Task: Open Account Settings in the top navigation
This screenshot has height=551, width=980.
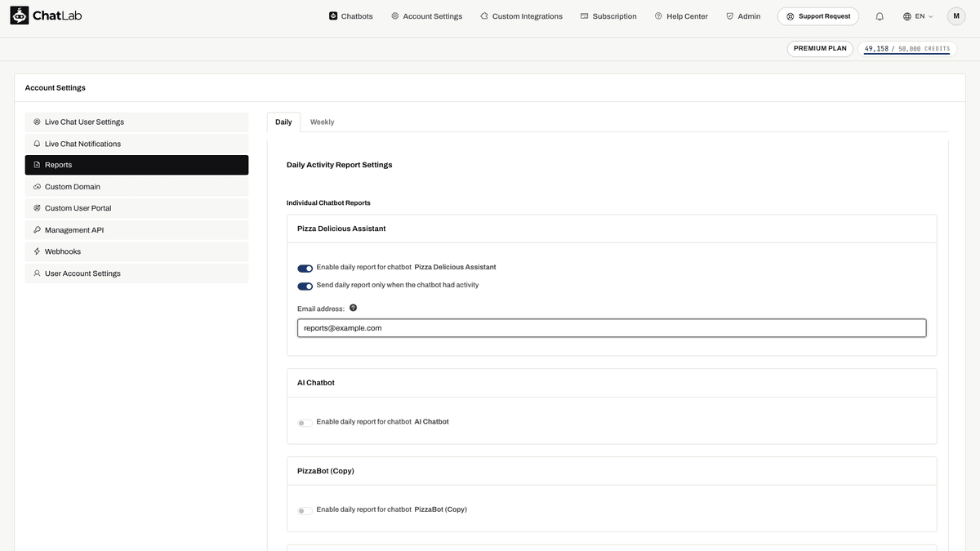Action: (426, 16)
